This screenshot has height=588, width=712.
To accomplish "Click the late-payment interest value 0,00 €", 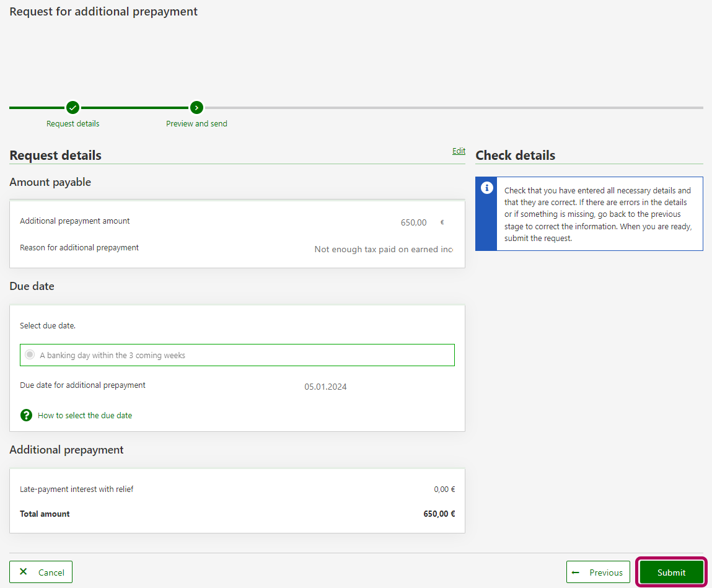I will pyautogui.click(x=444, y=489).
